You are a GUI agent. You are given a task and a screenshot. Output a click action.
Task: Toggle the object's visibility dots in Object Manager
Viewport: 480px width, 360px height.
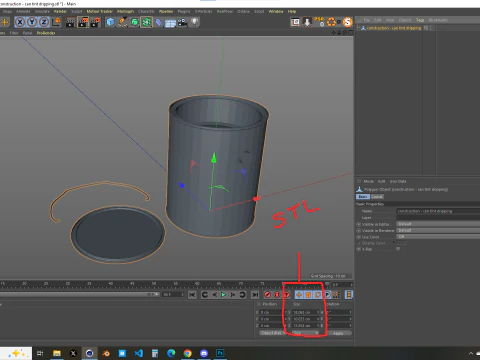pyautogui.click(x=431, y=28)
